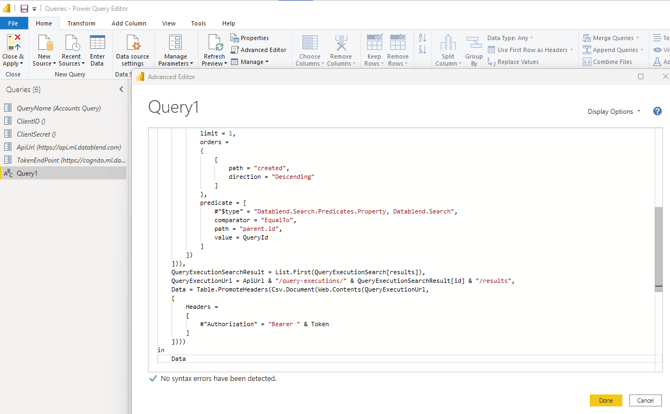Place cursor on the final Data line

pyautogui.click(x=178, y=359)
